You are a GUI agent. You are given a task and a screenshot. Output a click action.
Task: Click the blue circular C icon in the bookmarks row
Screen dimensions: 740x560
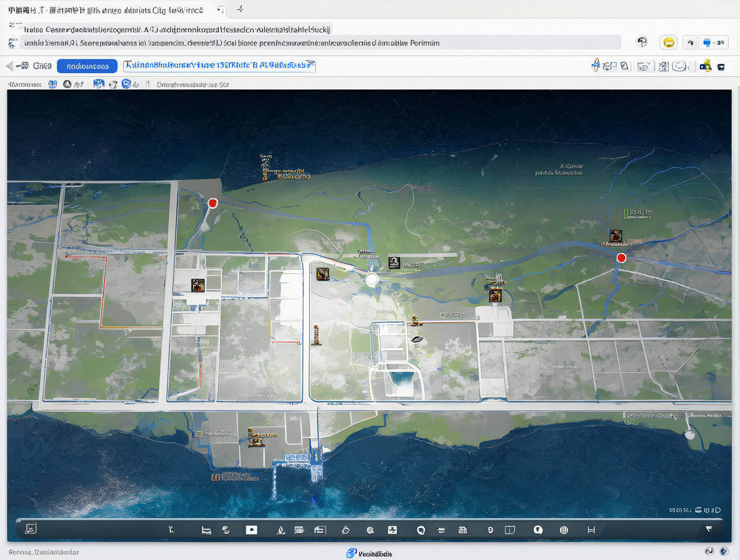[x=126, y=84]
